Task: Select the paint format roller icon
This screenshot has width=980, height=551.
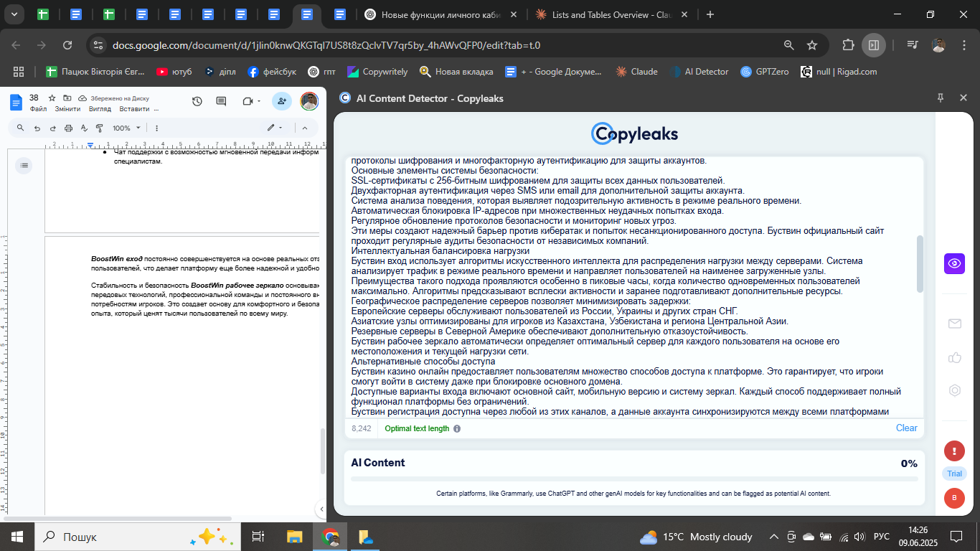Action: [100, 128]
